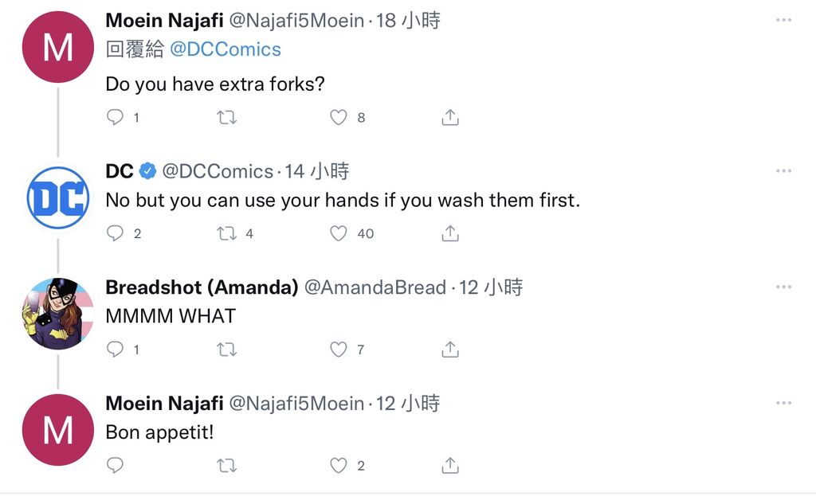The height and width of the screenshot is (504, 816).
Task: Retweet the "Bon appetit!" tweet
Action: [x=227, y=466]
